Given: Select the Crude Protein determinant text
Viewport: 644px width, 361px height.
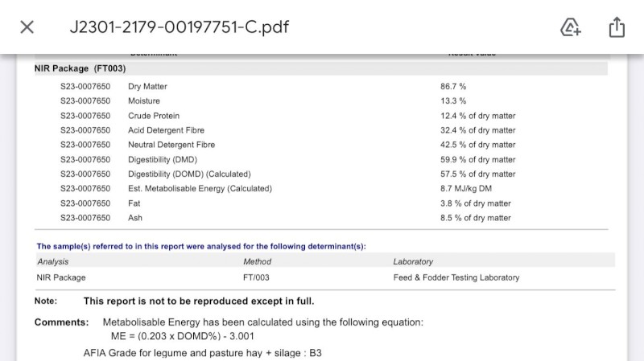Looking at the screenshot, I should 154,116.
